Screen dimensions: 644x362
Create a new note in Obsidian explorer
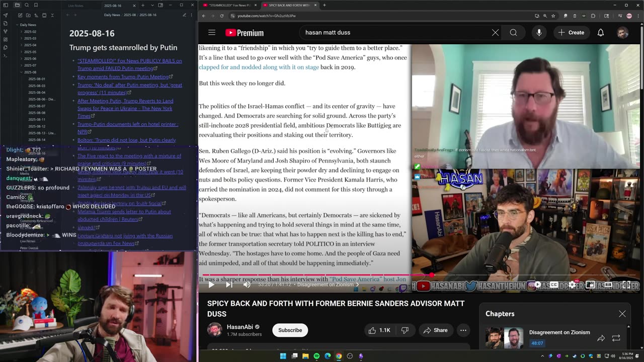(20, 15)
